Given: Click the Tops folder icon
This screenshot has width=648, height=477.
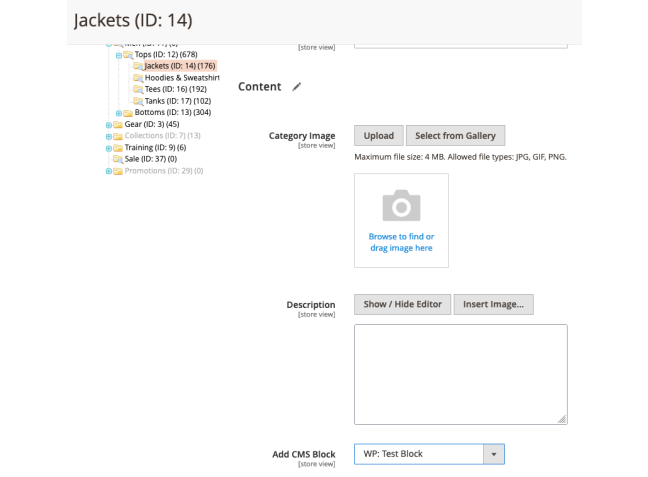Looking at the screenshot, I should (x=128, y=55).
